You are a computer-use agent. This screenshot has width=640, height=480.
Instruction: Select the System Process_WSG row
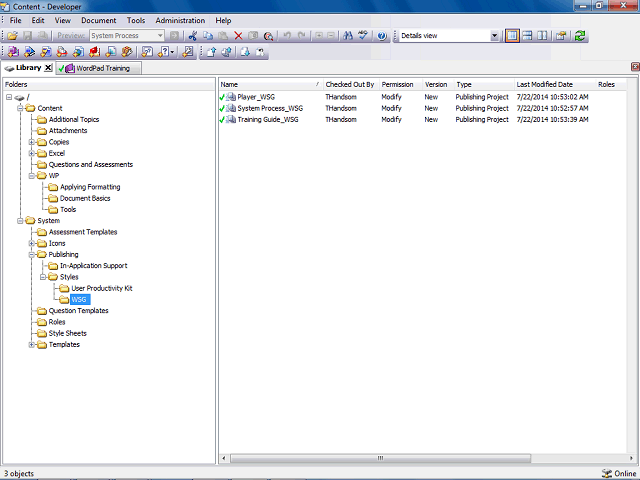pos(270,108)
